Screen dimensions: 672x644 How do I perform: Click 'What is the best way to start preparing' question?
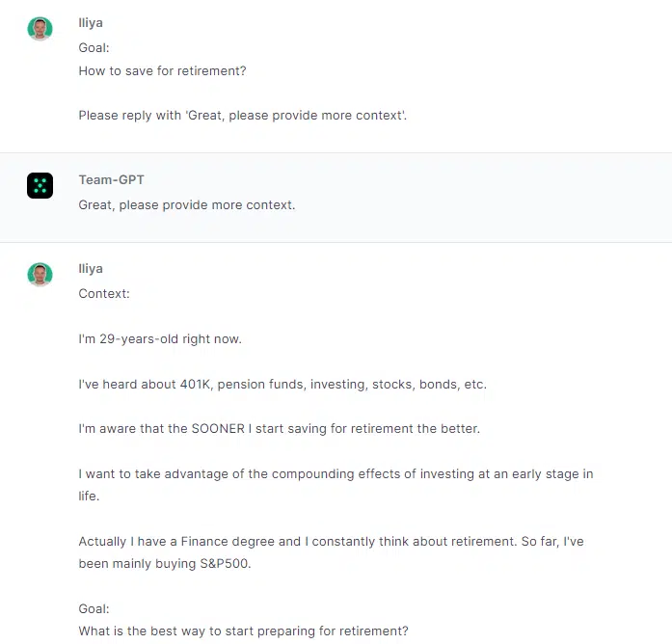coord(243,631)
